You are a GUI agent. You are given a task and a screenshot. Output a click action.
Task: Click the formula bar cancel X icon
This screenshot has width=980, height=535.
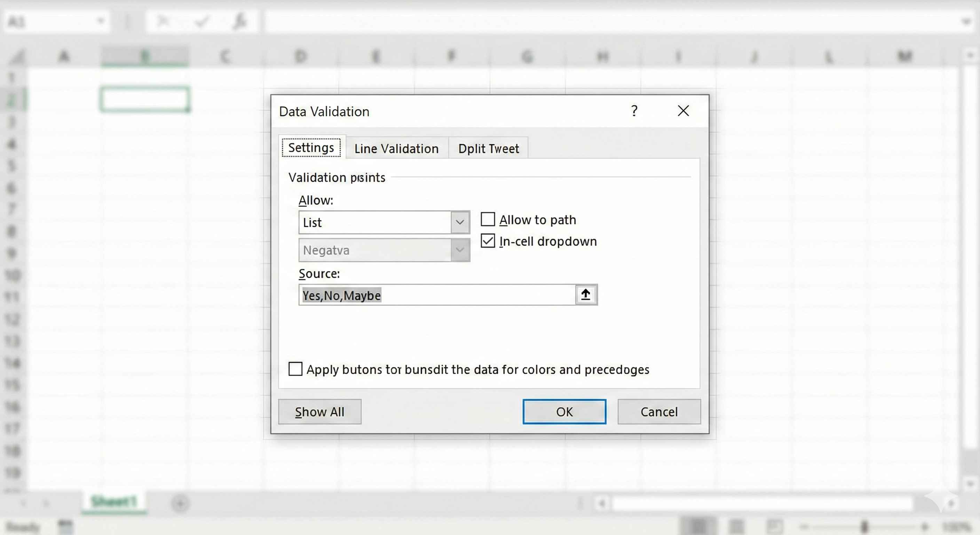(x=163, y=21)
